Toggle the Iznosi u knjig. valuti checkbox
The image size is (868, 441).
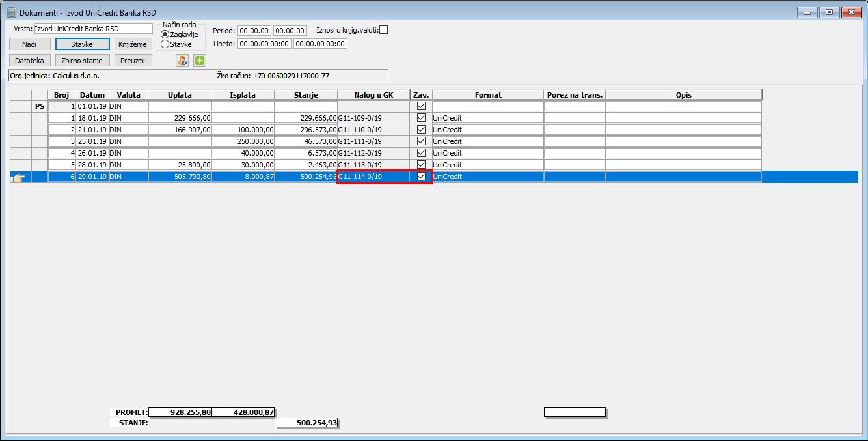click(x=383, y=29)
